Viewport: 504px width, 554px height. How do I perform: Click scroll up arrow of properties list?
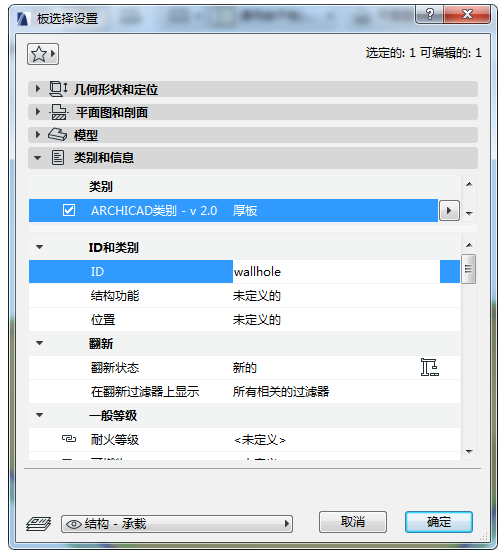pos(469,245)
